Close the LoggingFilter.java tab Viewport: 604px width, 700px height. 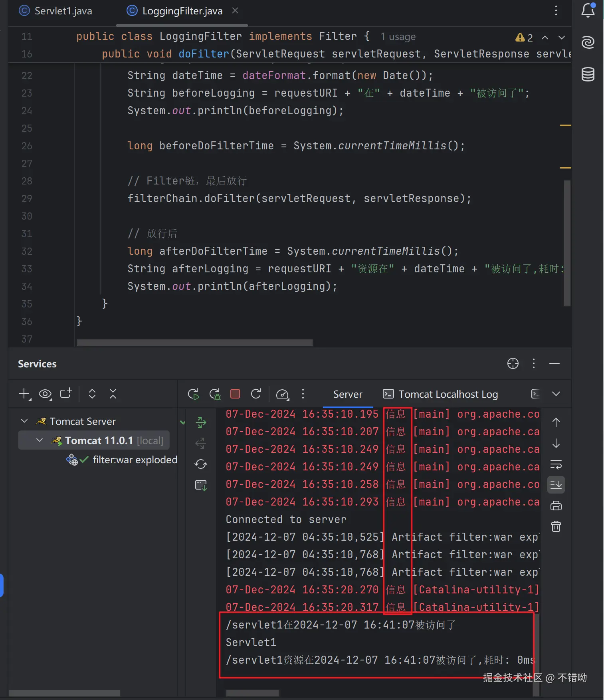(x=235, y=10)
